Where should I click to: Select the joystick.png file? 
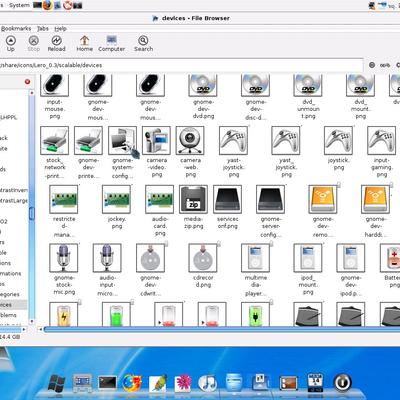(338, 140)
